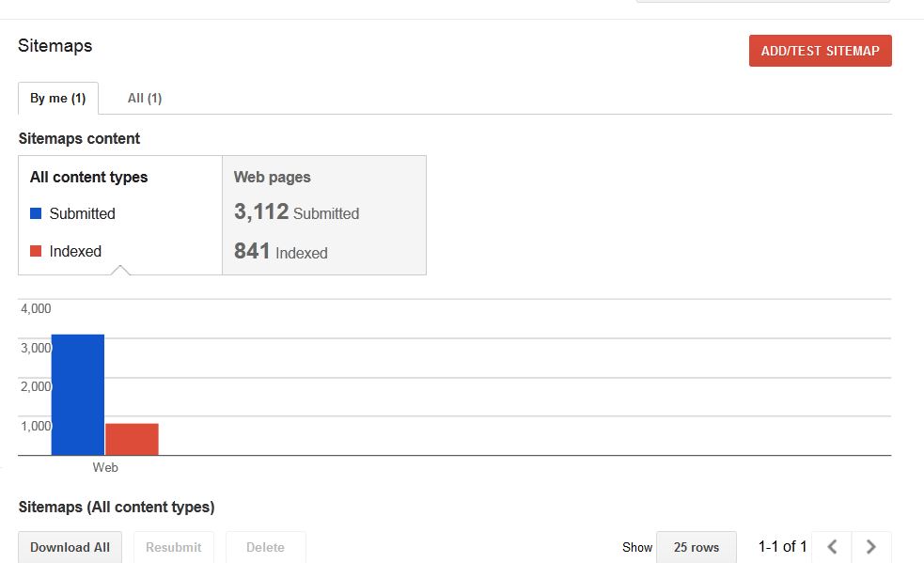Screen dimensions: 924x563
Task: Open the 25 rows dropdown
Action: (x=696, y=547)
